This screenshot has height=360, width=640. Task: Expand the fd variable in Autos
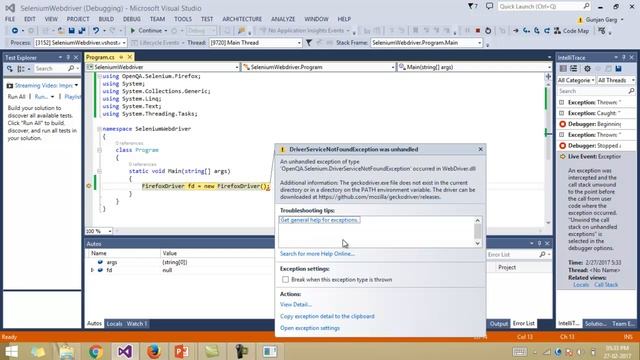click(92, 270)
